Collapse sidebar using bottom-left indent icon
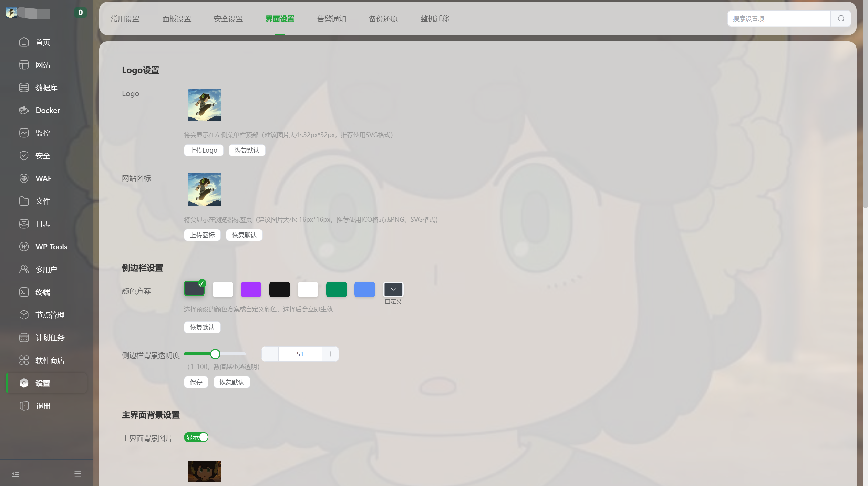 (15, 474)
